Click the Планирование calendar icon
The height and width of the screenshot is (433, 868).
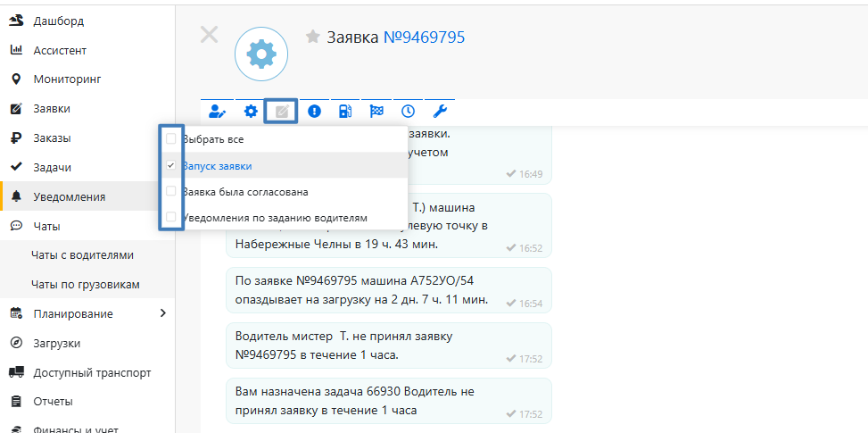(x=16, y=313)
